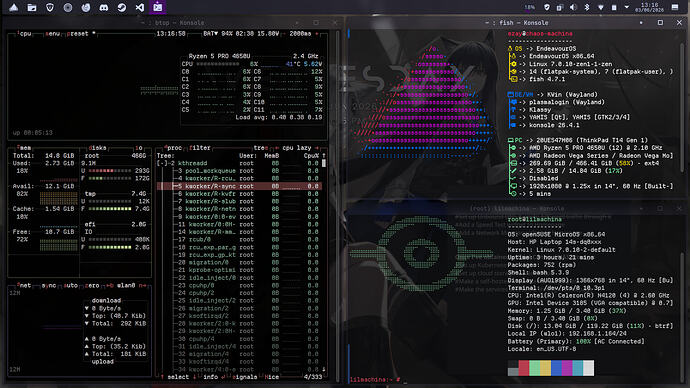
Task: Toggle the mem box in btop
Action: click(24, 148)
